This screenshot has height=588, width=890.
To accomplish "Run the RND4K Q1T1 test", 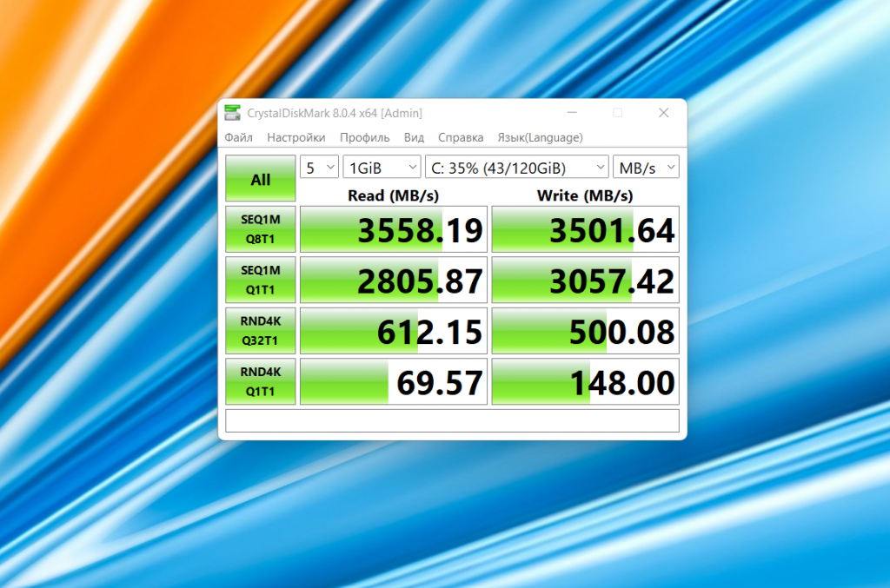I will click(x=261, y=381).
